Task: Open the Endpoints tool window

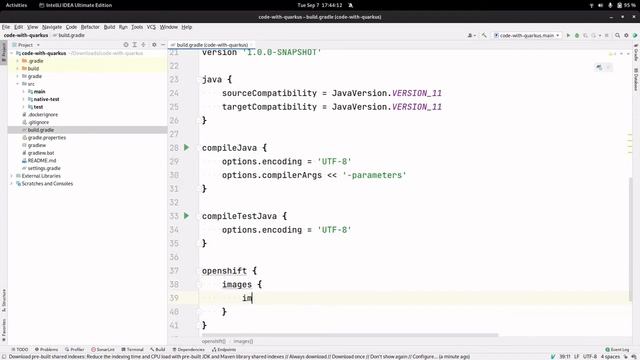Action: coord(224,349)
